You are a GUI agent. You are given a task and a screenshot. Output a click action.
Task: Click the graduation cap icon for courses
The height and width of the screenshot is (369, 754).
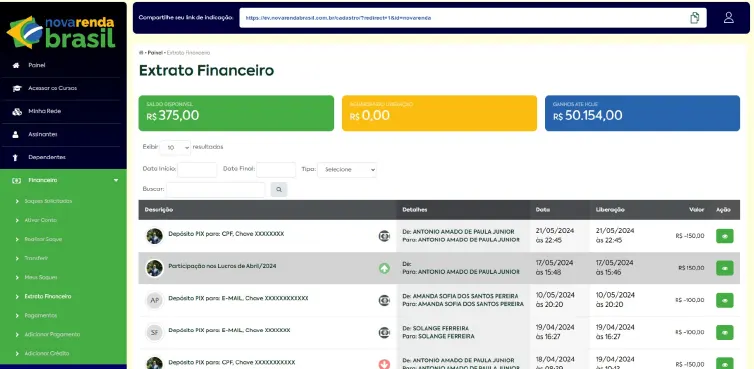(17, 89)
